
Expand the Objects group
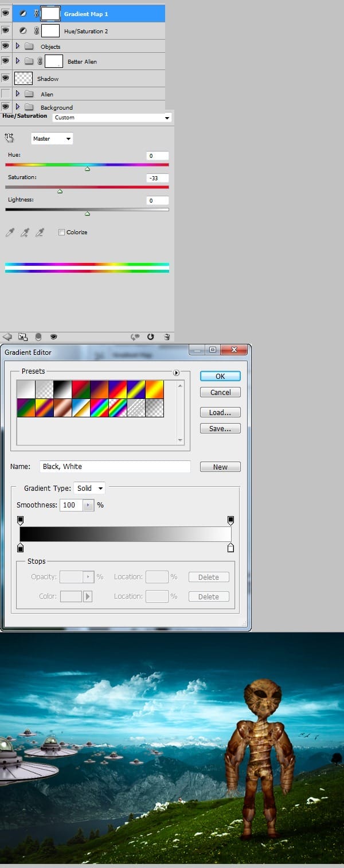18,46
